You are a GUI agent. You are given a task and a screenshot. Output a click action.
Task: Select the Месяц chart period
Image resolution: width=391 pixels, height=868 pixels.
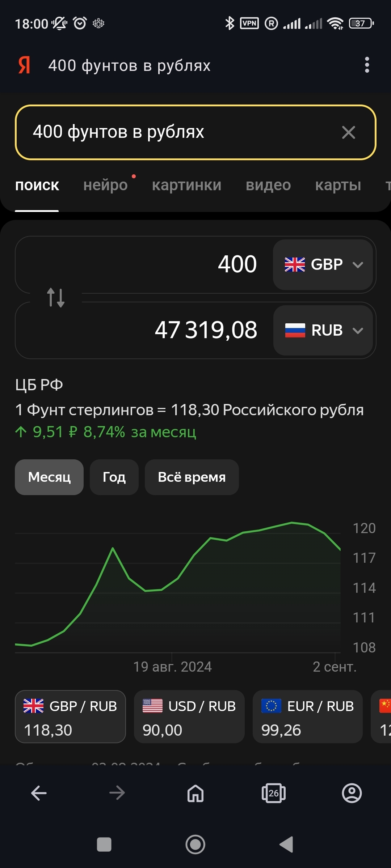click(49, 477)
